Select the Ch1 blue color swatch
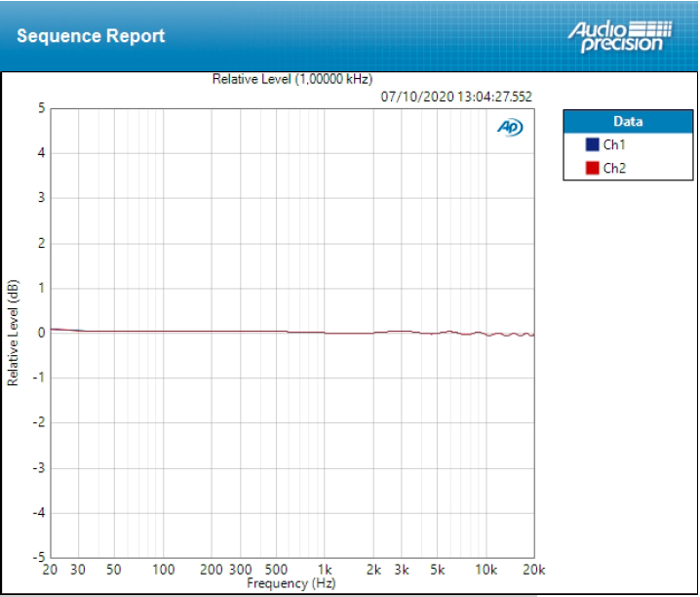This screenshot has height=597, width=700. click(x=592, y=144)
